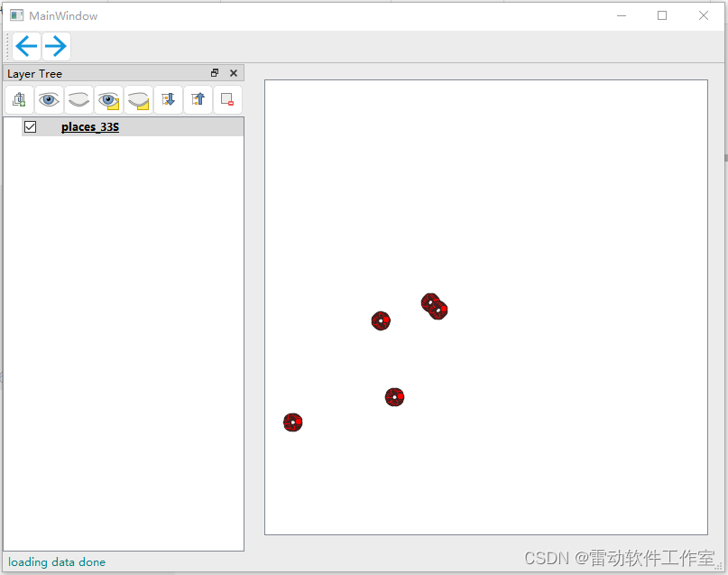
Task: Uncheck the places_33S layer checkbox
Action: pyautogui.click(x=30, y=126)
